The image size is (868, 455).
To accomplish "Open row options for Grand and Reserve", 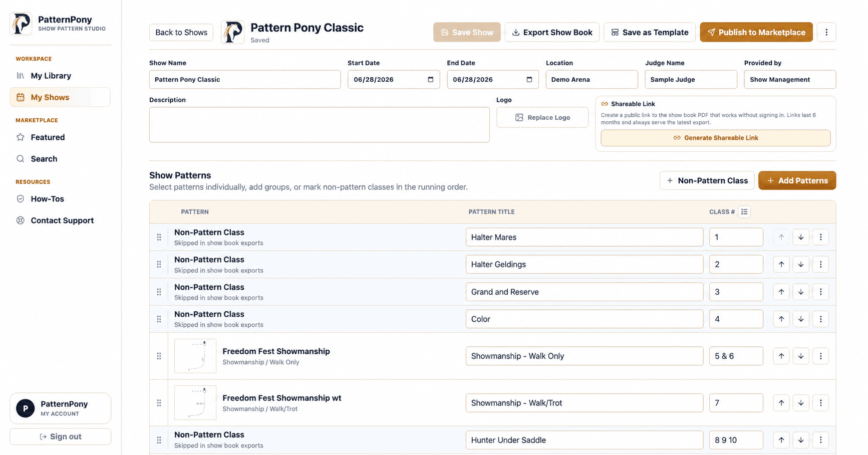I will pos(820,292).
